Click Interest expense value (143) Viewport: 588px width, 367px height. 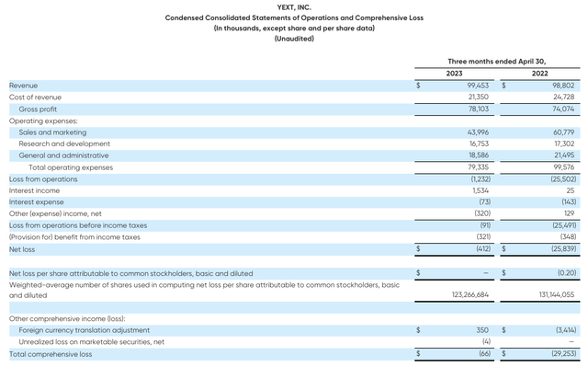(569, 201)
